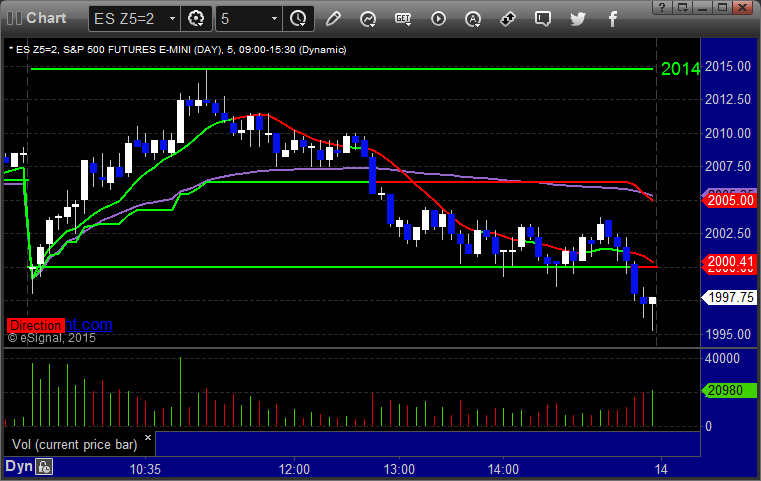Minimize the chart window
Screen dimensions: 761x481
(703, 7)
